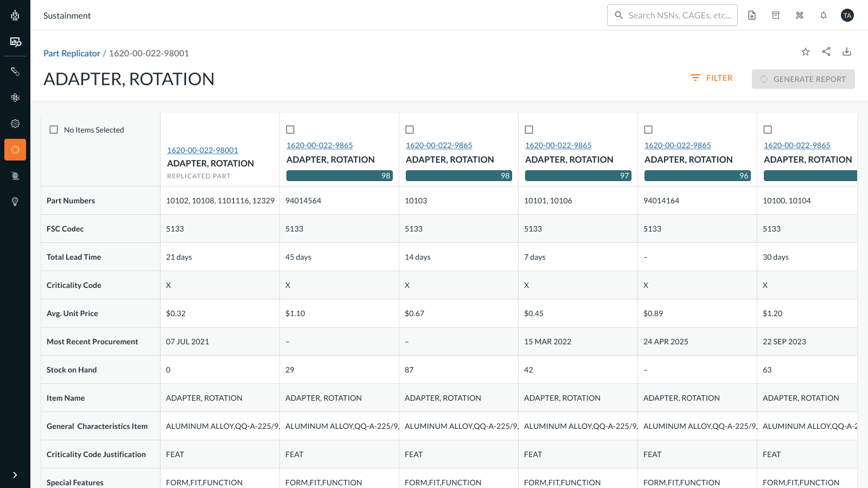
Task: Click the 45 days lead time cell
Action: click(x=298, y=257)
